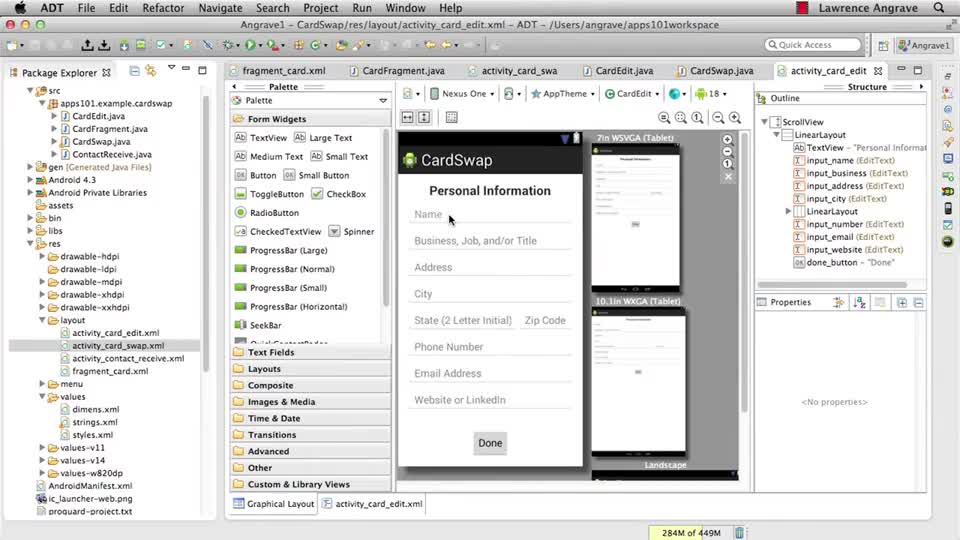
Task: Click the Done button in the layout preview
Action: coord(490,443)
